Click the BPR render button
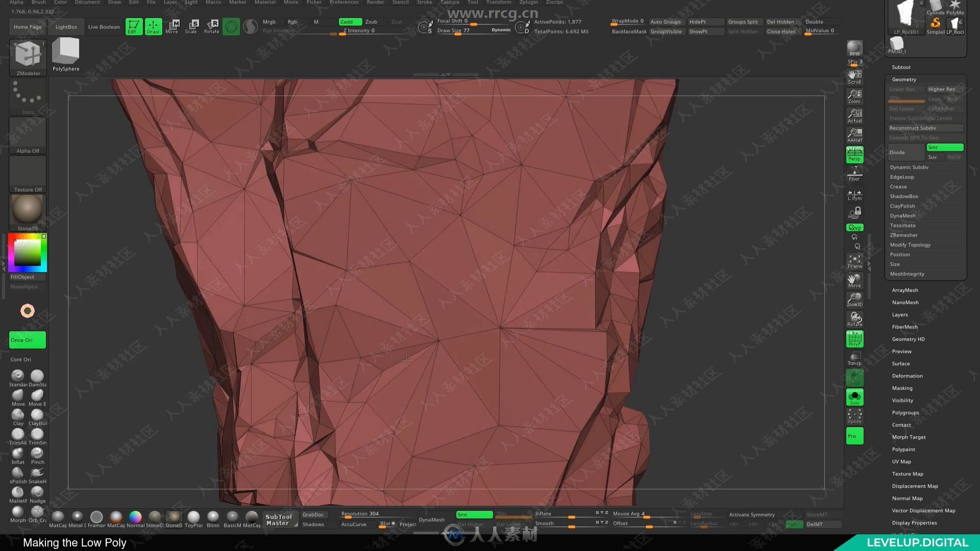The width and height of the screenshot is (980, 551). click(854, 48)
